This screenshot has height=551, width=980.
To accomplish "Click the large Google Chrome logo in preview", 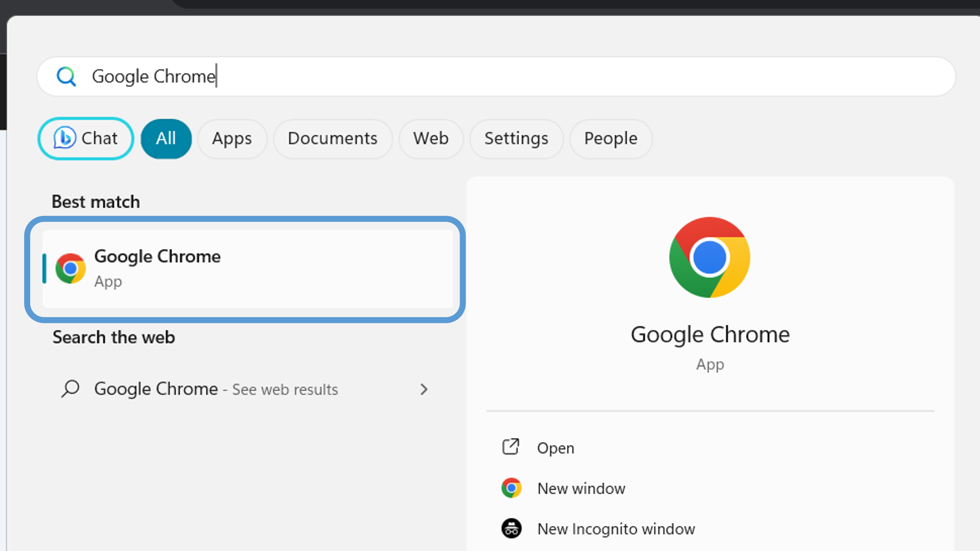I will [x=710, y=257].
